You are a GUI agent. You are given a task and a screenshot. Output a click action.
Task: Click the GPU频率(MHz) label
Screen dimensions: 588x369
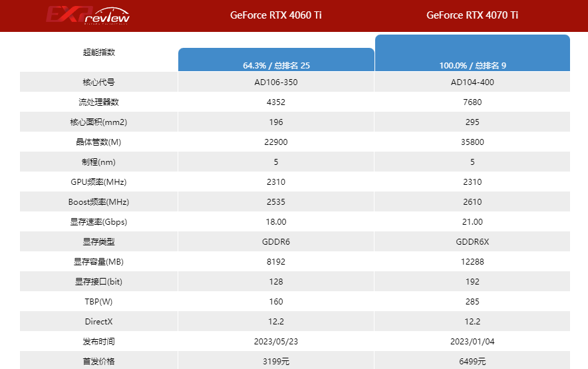click(x=98, y=182)
